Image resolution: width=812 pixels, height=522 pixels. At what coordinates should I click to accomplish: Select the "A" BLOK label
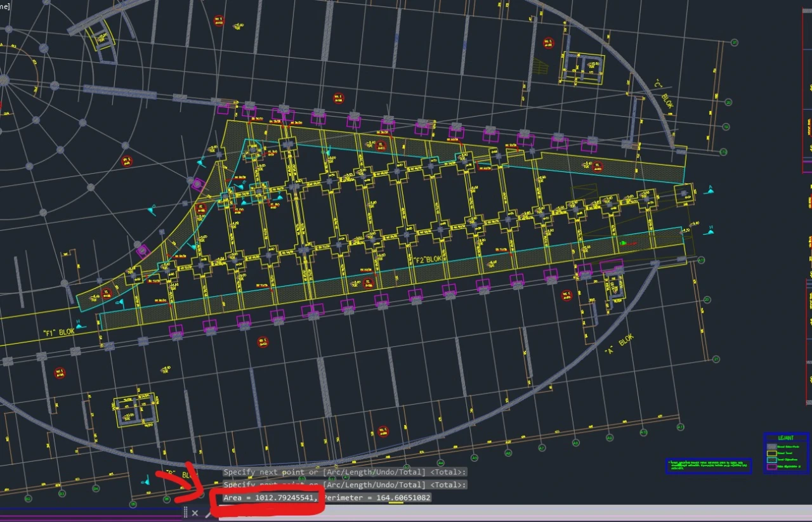(x=619, y=345)
